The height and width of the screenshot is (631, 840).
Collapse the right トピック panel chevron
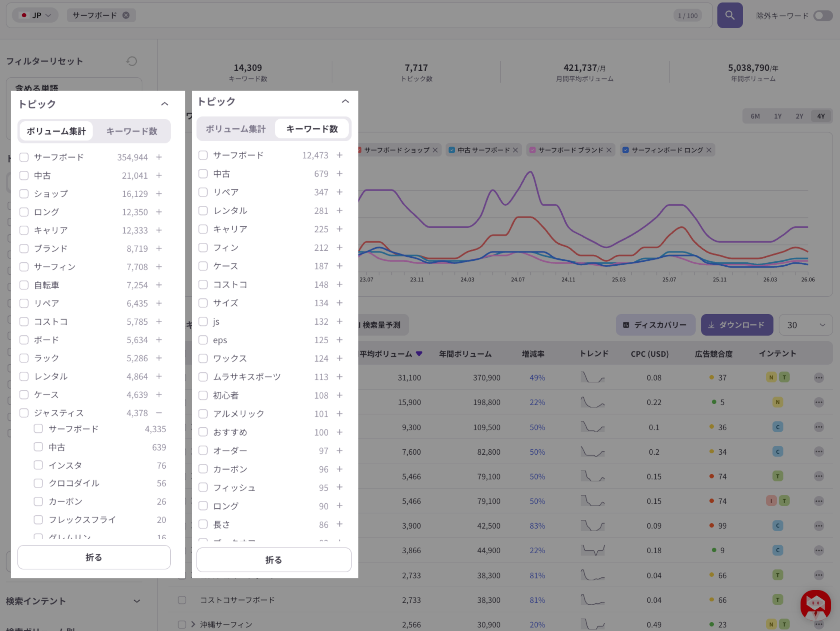click(345, 101)
